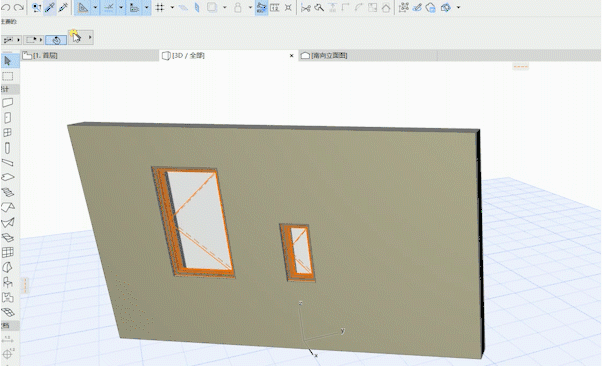Select the Door tool in toolbox

(x=8, y=118)
